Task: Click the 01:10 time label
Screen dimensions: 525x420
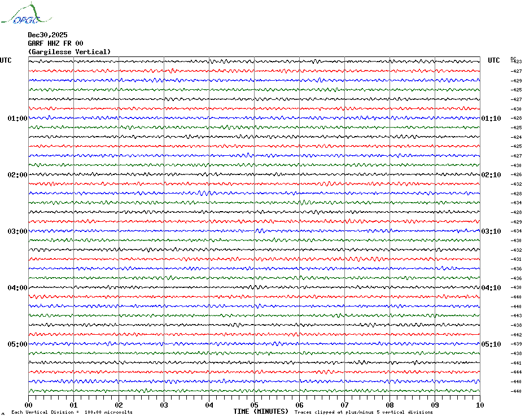Action: 491,118
